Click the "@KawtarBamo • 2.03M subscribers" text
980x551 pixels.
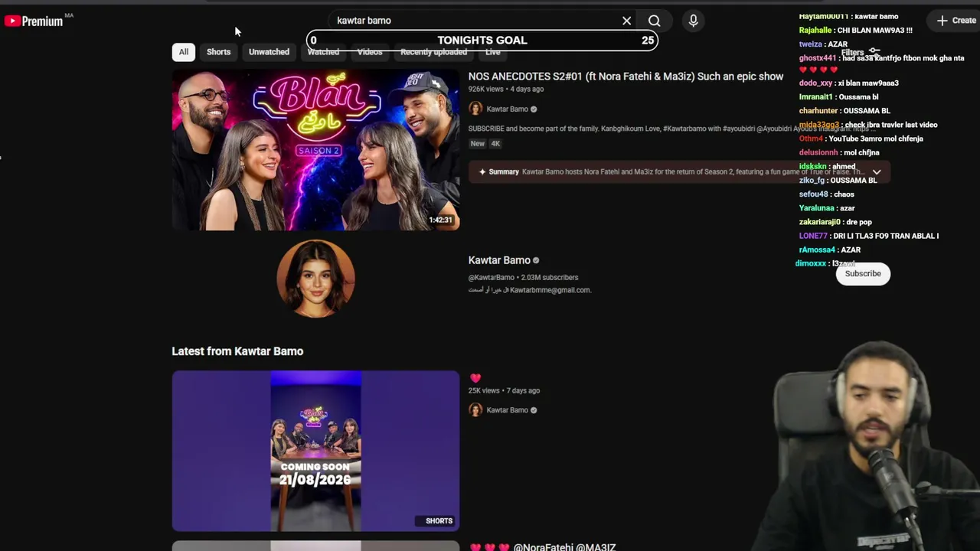pos(523,278)
